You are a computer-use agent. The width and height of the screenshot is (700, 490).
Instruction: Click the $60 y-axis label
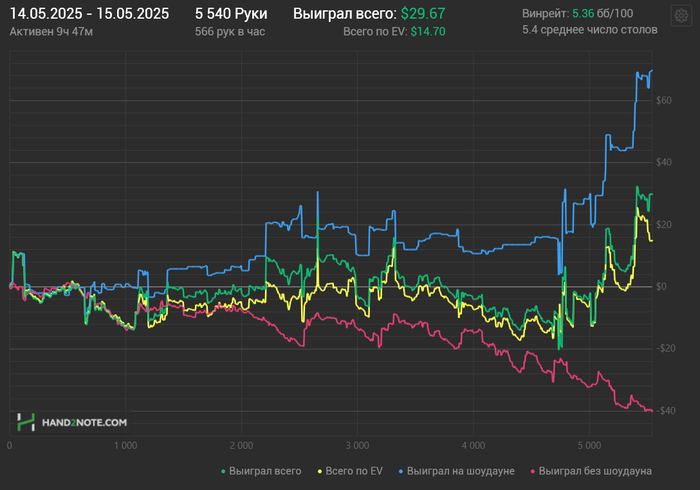click(663, 100)
